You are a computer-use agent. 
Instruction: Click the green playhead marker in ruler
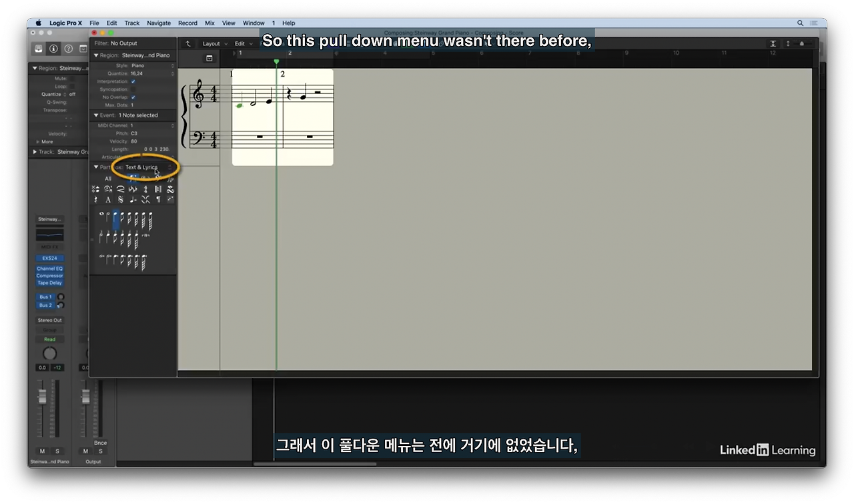276,62
